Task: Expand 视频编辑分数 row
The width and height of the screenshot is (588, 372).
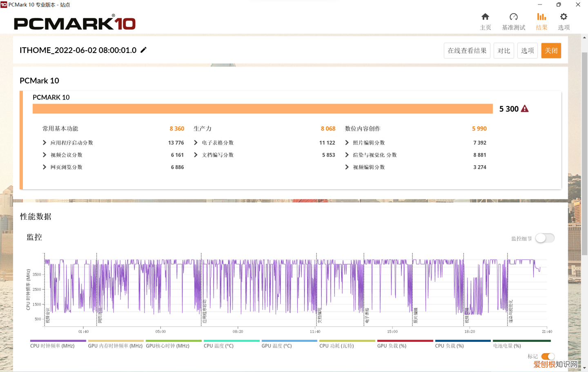Action: point(347,167)
